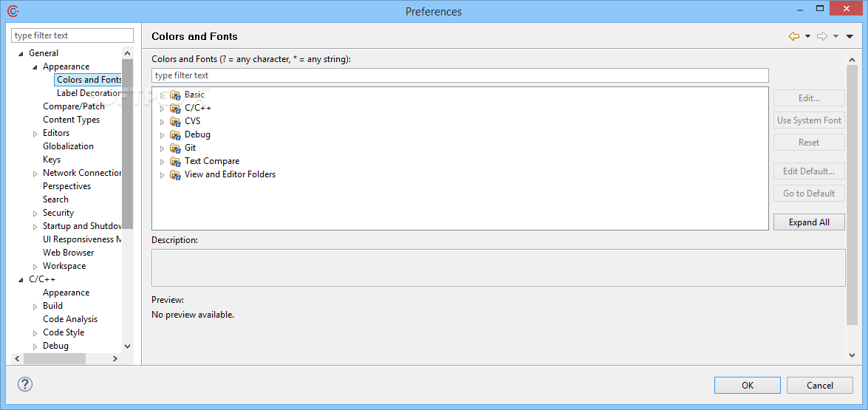
Task: Expand the Network Connections node
Action: point(35,173)
